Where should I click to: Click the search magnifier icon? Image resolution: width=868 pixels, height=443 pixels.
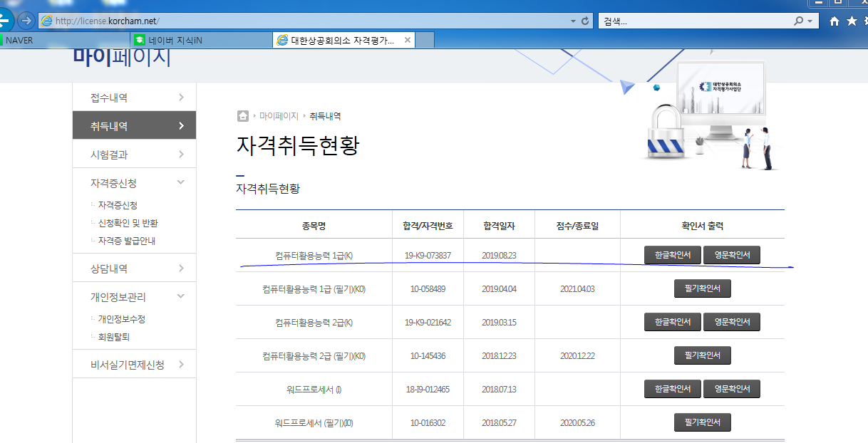click(799, 21)
